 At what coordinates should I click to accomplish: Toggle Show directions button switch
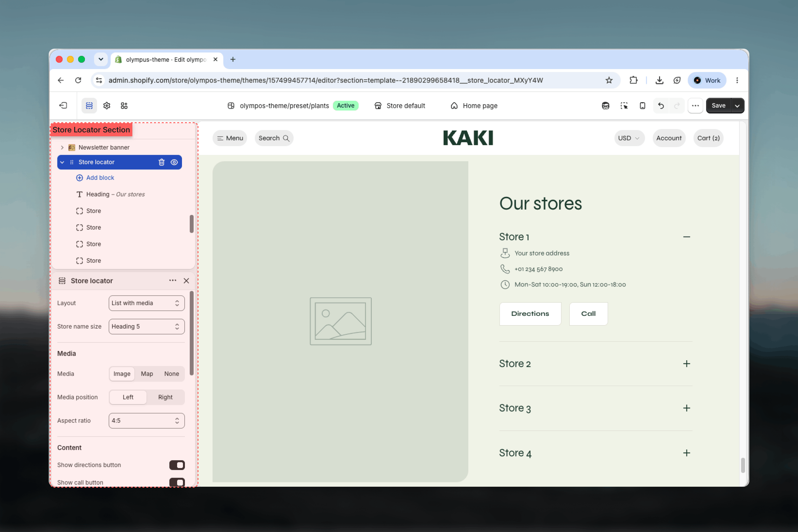click(x=177, y=465)
